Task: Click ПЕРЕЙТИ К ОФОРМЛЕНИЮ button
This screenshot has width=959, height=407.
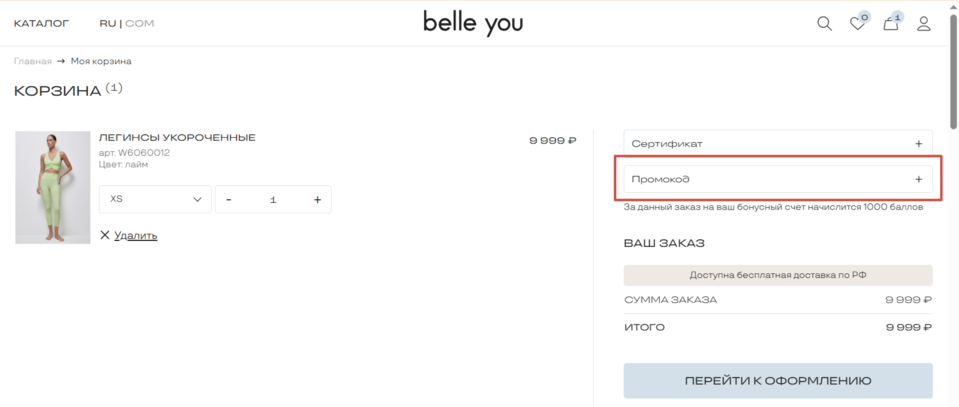Action: (778, 381)
